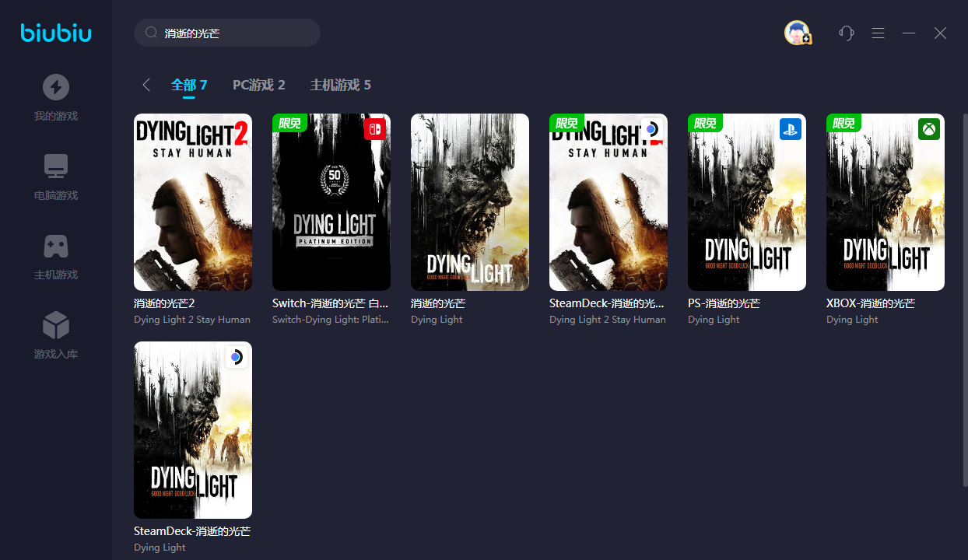Screen dimensions: 968x560
Task: Switch to the PC游戏 2 tab
Action: (x=258, y=85)
